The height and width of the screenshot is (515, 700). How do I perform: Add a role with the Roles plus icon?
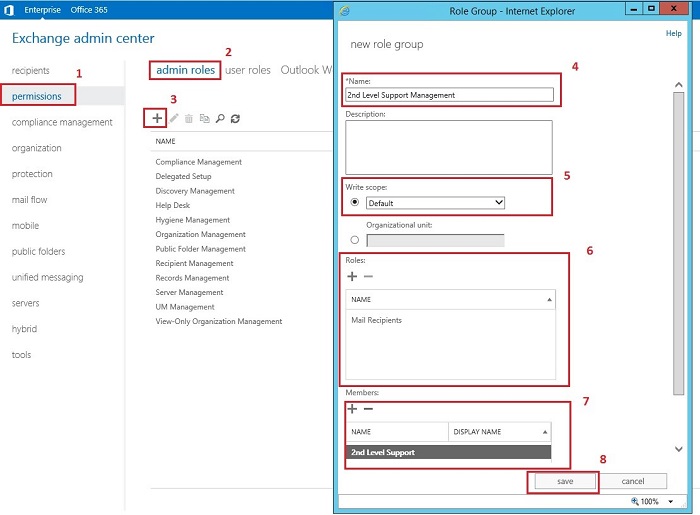pyautogui.click(x=352, y=277)
